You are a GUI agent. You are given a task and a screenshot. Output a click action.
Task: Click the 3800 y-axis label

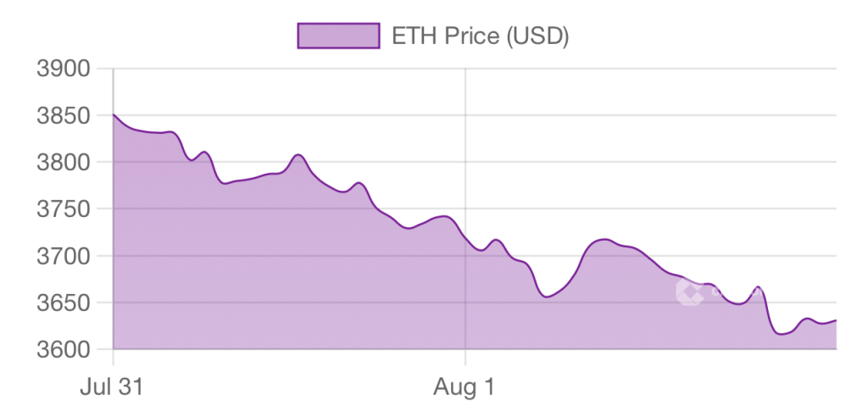64,162
